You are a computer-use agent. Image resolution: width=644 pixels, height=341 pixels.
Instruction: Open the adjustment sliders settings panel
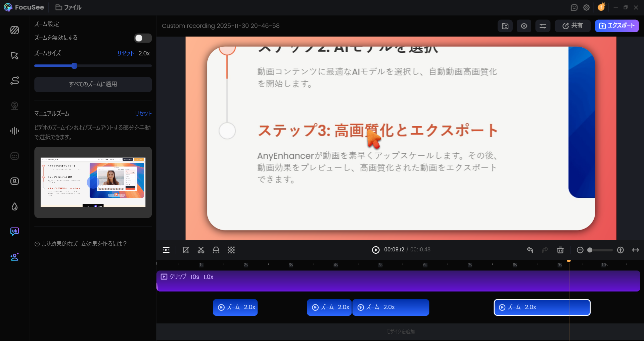(x=543, y=26)
